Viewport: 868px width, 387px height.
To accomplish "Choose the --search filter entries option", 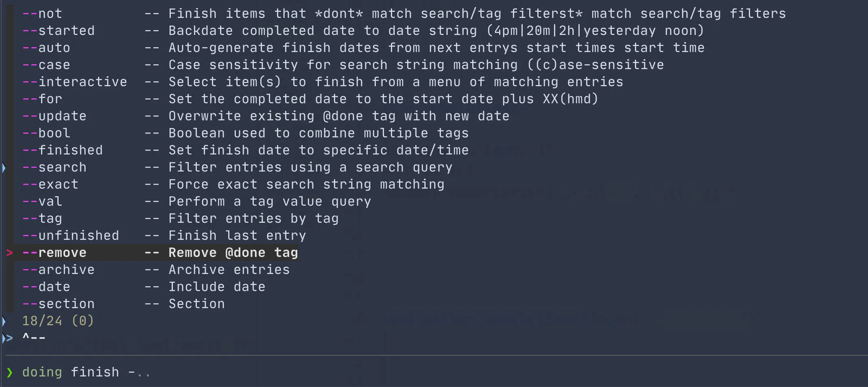I will (x=55, y=167).
